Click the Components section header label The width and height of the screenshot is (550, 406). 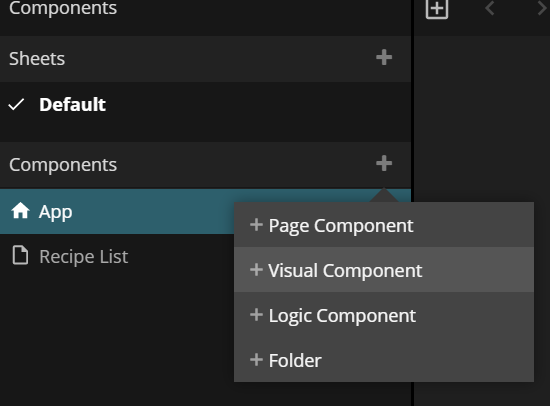(63, 165)
